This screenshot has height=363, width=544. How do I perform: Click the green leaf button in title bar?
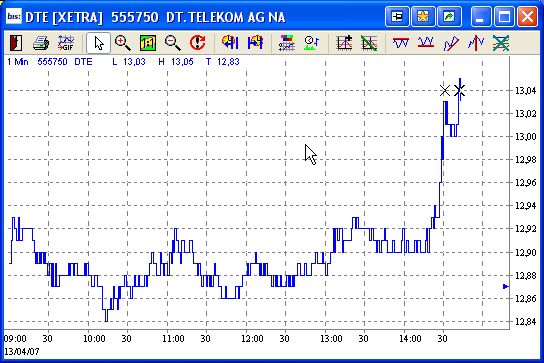(x=449, y=16)
